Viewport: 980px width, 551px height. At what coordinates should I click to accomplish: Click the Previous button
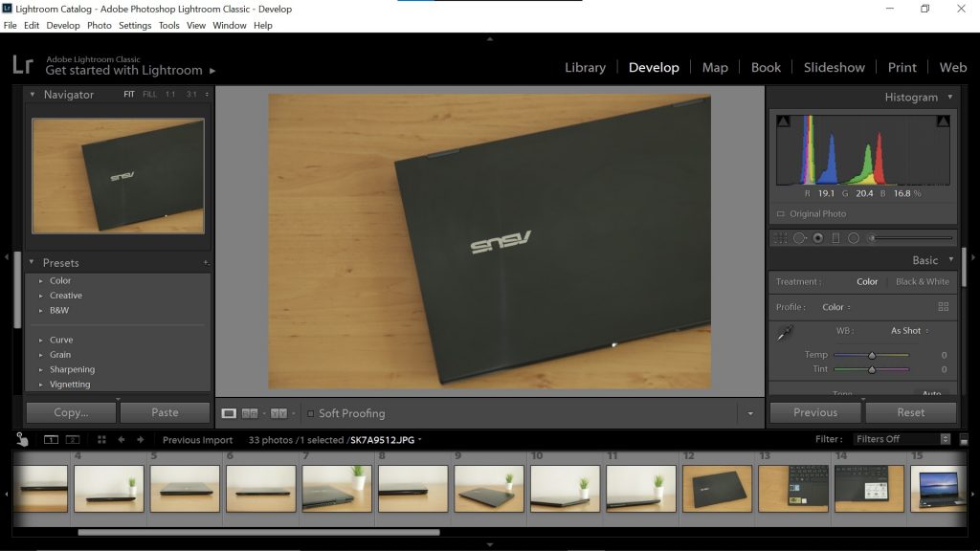point(815,412)
